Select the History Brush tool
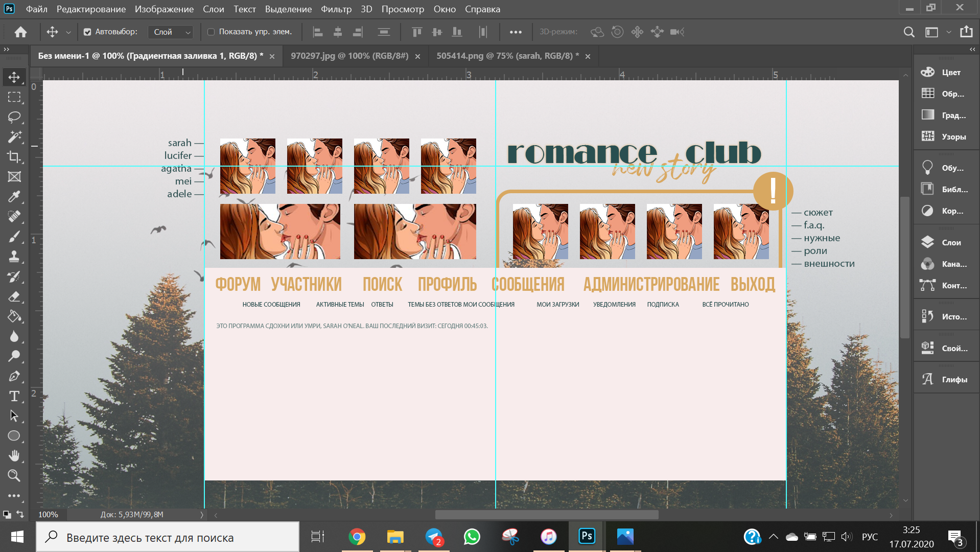 pos(14,277)
